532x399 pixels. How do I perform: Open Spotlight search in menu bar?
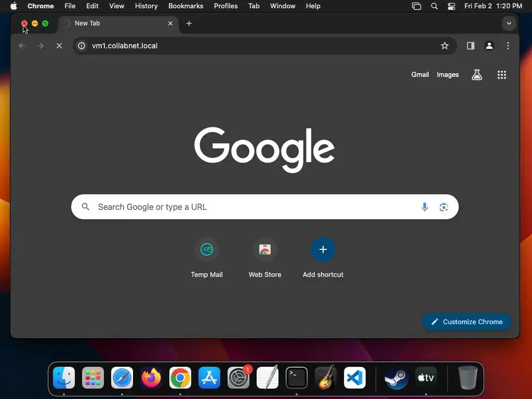point(434,6)
